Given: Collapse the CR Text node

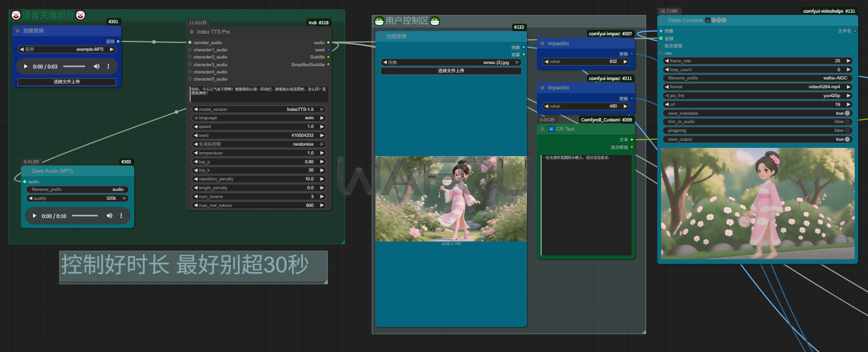Looking at the screenshot, I should (x=543, y=129).
